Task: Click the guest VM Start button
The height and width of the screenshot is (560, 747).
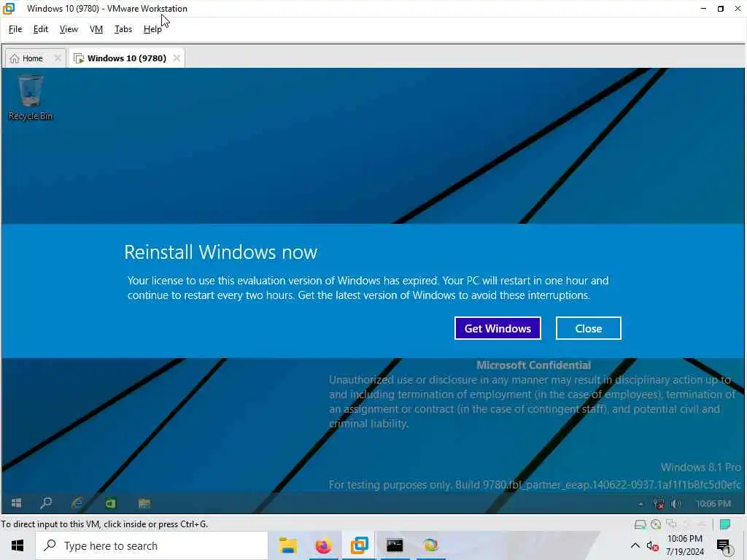Action: [x=16, y=503]
